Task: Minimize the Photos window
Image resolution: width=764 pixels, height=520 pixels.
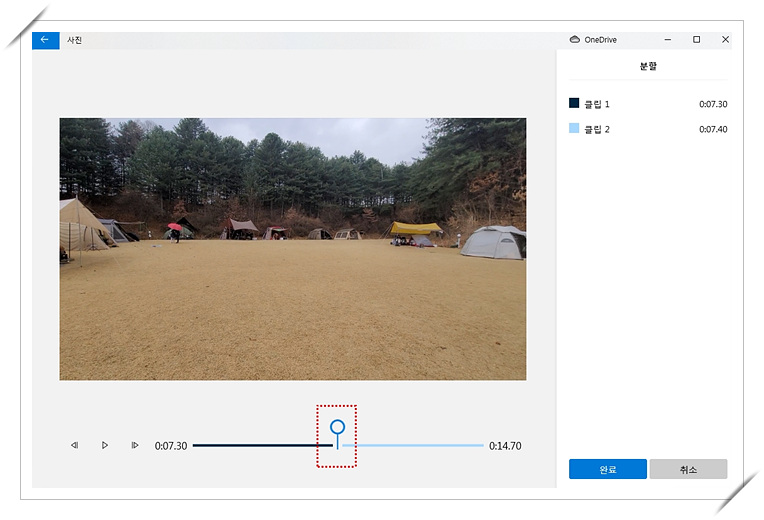Action: [668, 40]
